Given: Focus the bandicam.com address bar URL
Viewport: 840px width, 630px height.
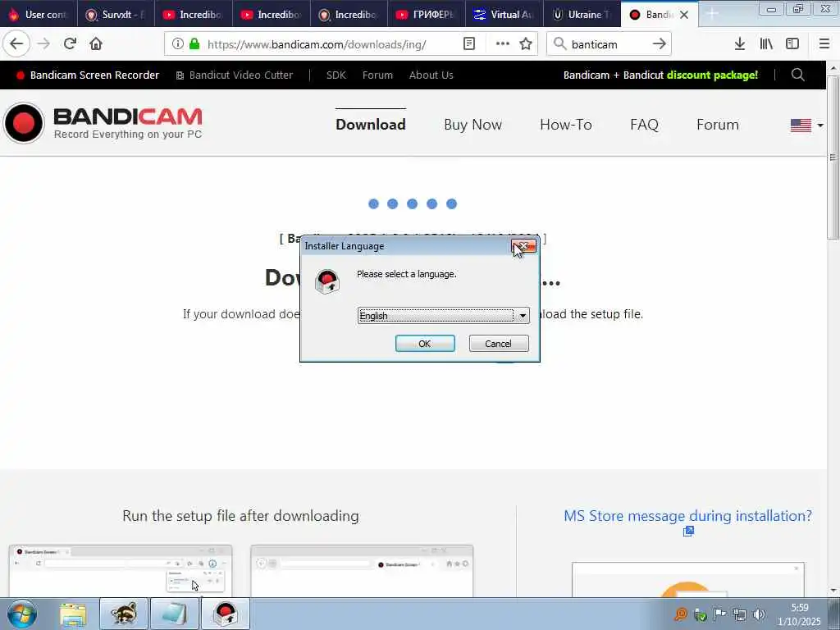Looking at the screenshot, I should coord(317,44).
